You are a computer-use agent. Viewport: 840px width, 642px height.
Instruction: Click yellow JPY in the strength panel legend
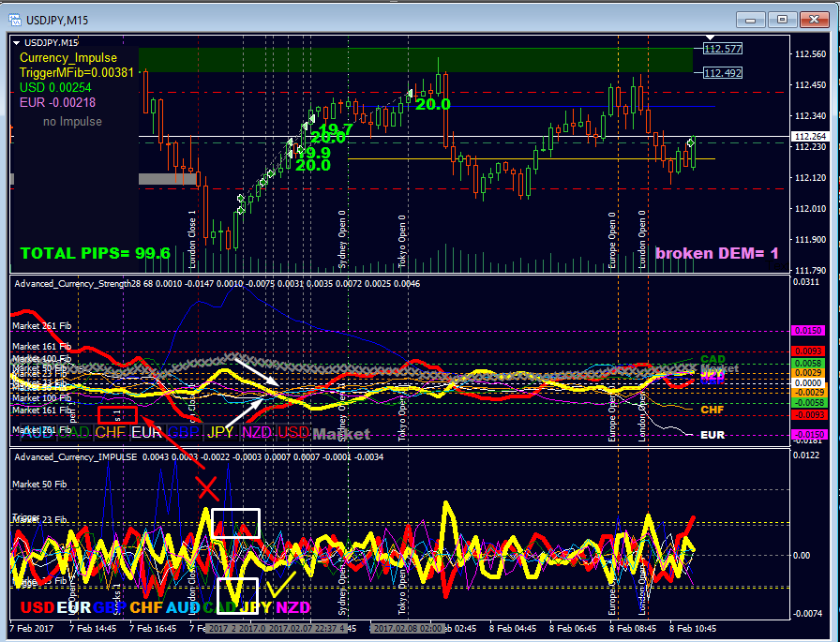point(220,433)
